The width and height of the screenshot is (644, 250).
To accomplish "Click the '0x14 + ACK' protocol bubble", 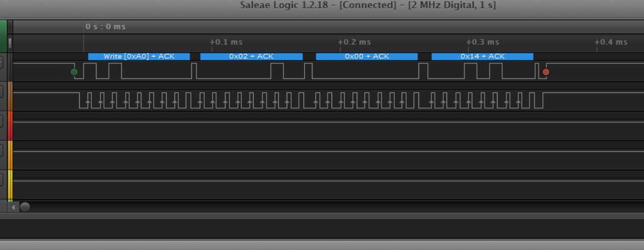I will click(482, 57).
